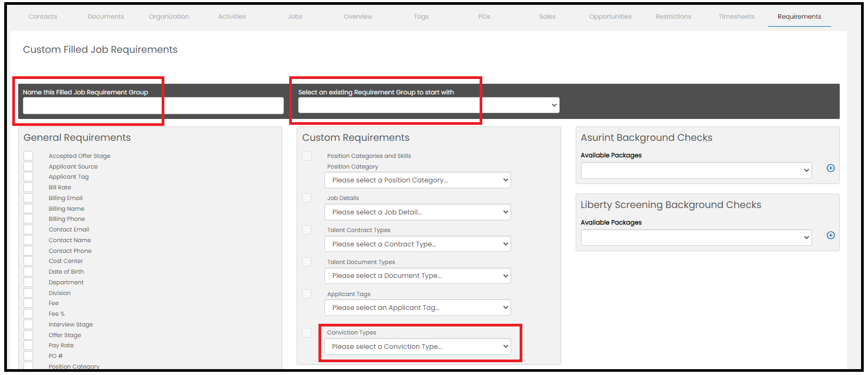The height and width of the screenshot is (375, 868).
Task: Tick the Billing Phone checkbox
Action: click(x=28, y=219)
